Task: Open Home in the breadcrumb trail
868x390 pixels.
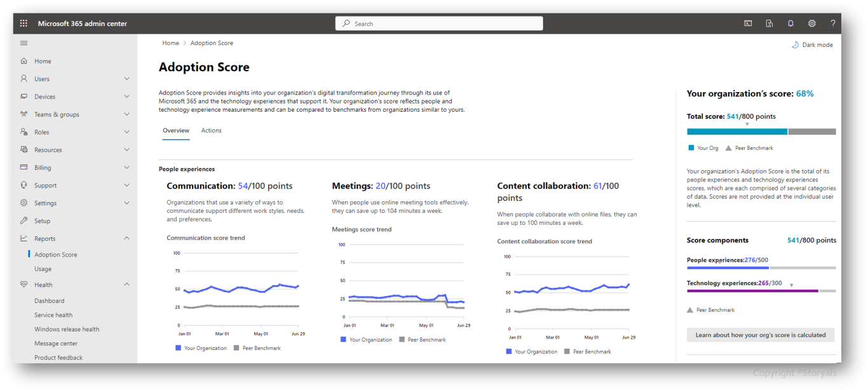Action: (x=170, y=43)
